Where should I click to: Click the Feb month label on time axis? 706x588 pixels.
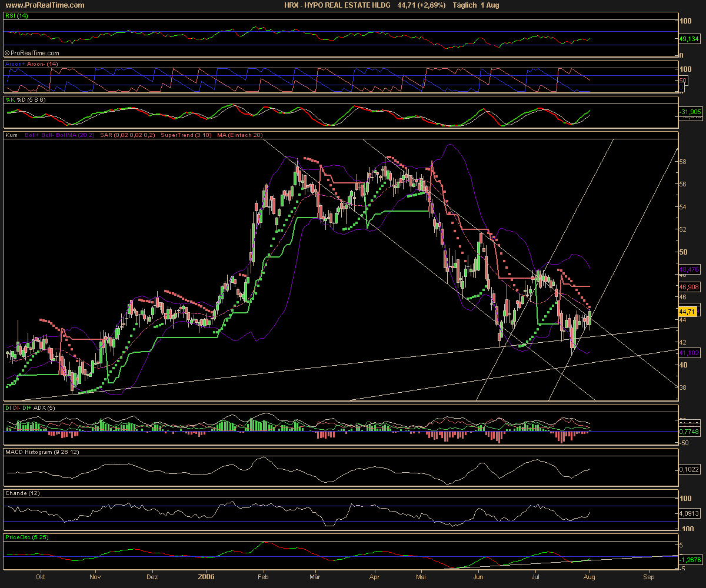point(263,577)
